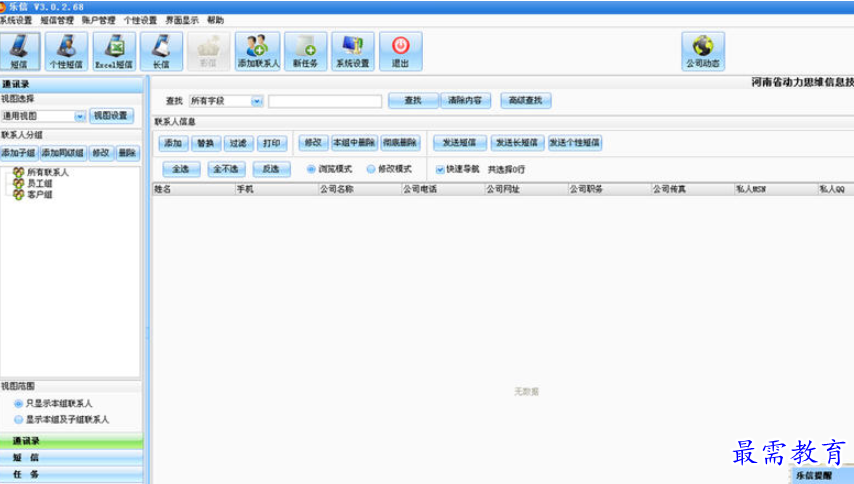Click the 过滤 button
854x484 pixels.
tap(239, 143)
